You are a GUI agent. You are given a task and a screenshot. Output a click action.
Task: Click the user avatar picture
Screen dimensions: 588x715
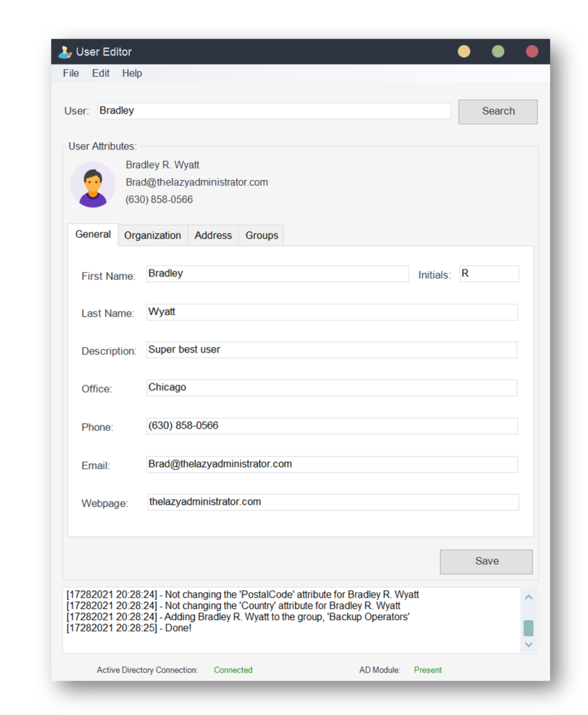tap(93, 184)
